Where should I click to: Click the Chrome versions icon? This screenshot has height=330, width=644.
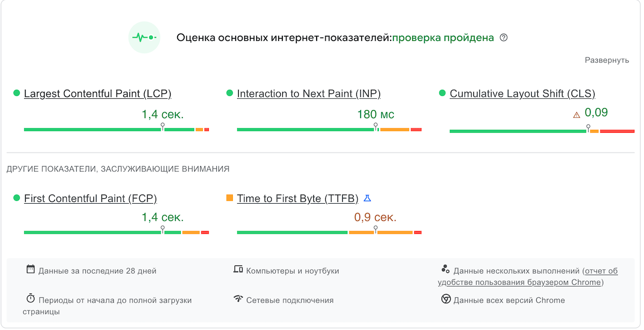click(x=446, y=299)
